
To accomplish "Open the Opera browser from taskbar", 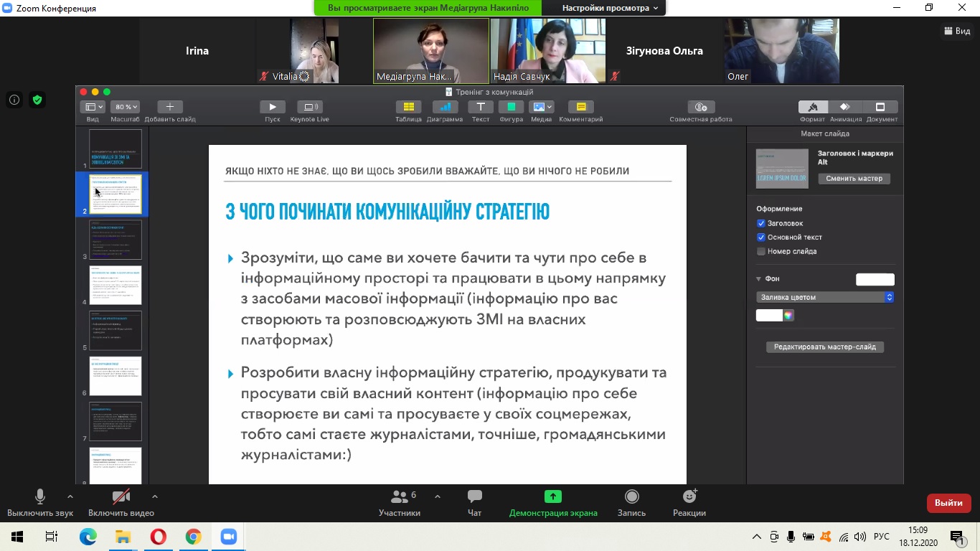I will [159, 537].
